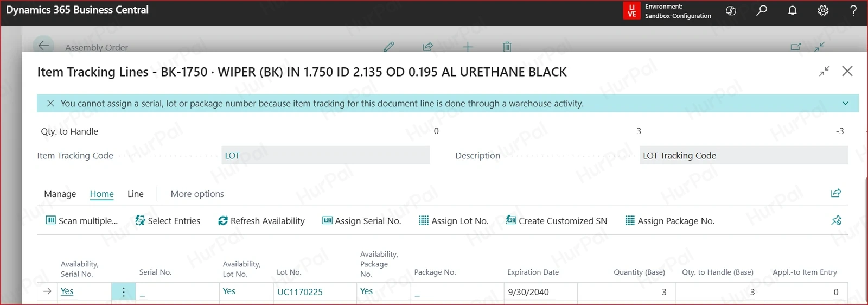Open More options

[197, 194]
